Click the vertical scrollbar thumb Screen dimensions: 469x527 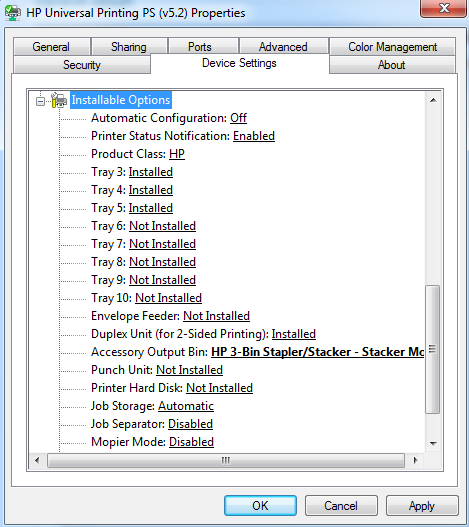(x=433, y=349)
